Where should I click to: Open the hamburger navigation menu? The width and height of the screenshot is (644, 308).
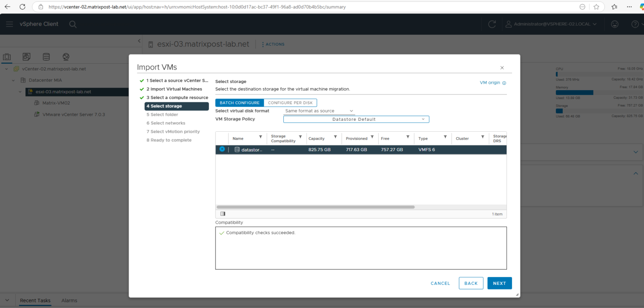coord(9,24)
